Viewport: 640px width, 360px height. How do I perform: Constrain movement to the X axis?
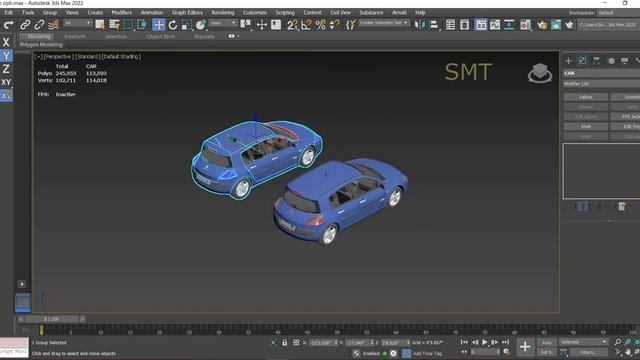(6, 42)
